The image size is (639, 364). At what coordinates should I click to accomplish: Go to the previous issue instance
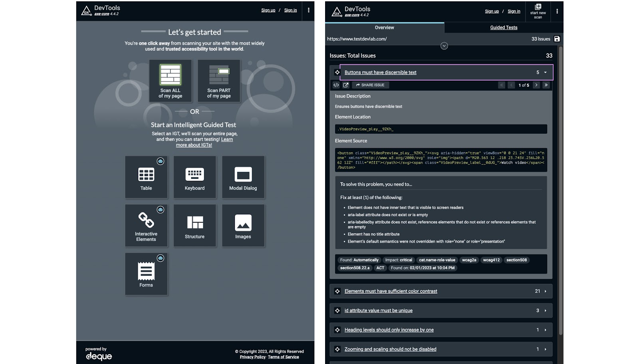point(511,85)
